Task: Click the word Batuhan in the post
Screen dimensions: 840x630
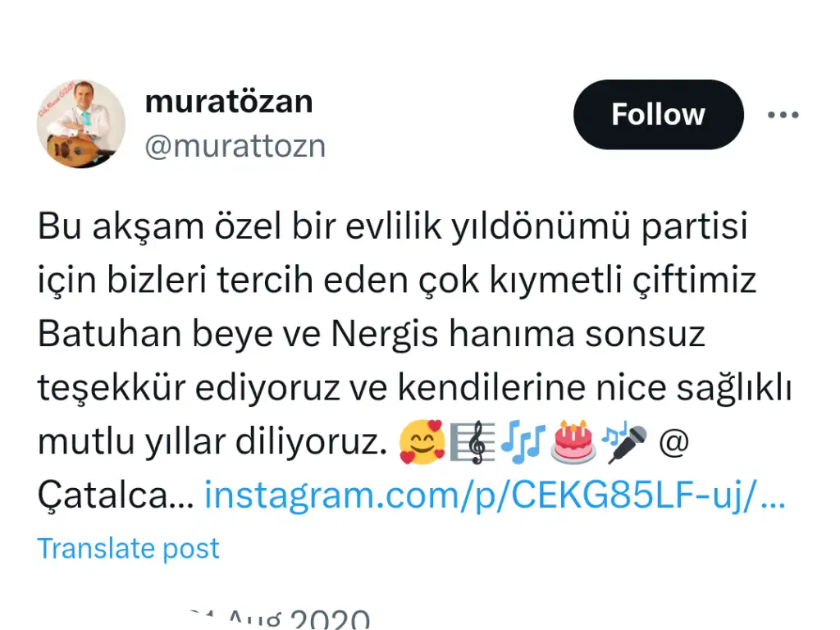Action: tap(109, 334)
